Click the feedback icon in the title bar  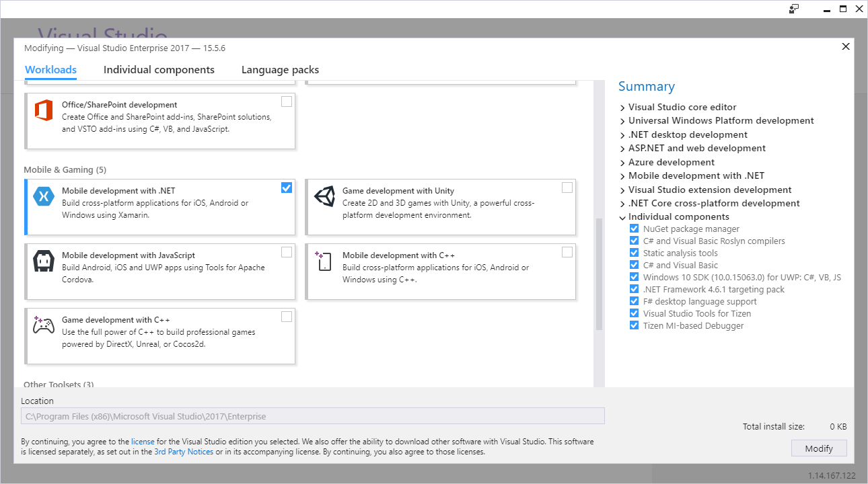(794, 9)
